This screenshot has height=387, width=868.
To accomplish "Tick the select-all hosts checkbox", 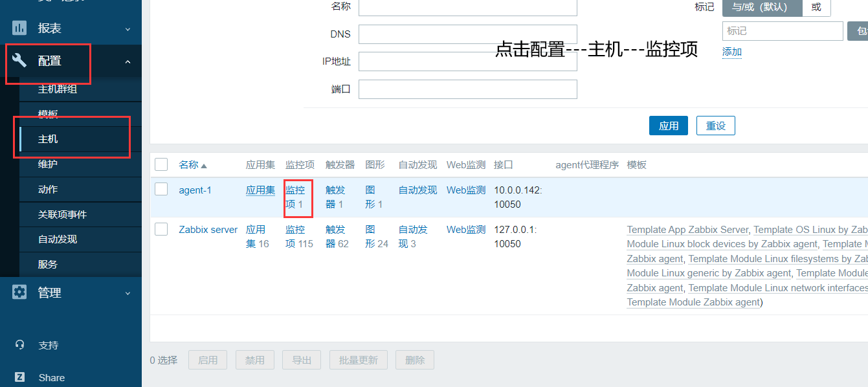I will (x=161, y=164).
